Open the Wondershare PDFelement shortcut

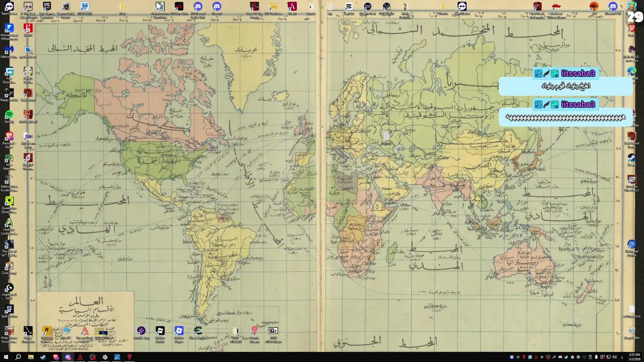[9, 32]
